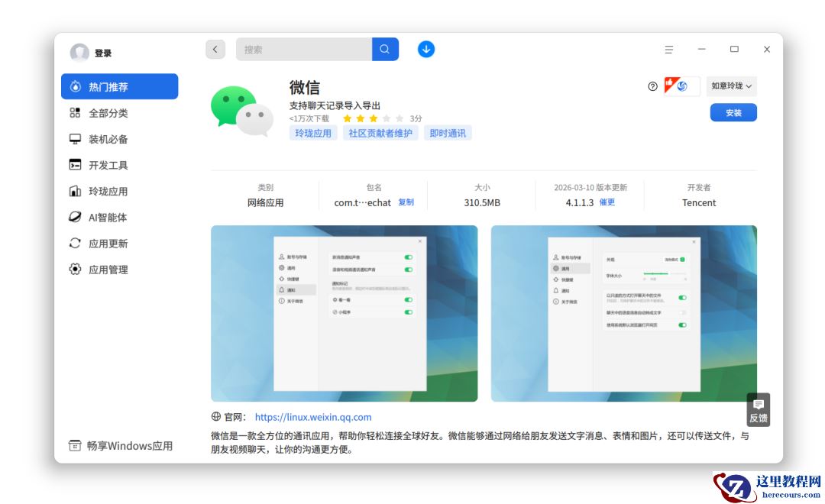Click the hamburger menu icon at top right
This screenshot has width=825, height=504.
coord(668,49)
